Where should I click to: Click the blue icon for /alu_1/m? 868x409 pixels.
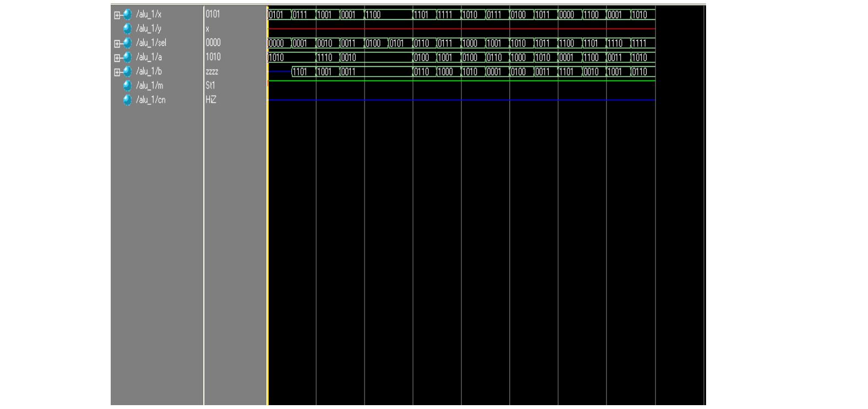(x=128, y=86)
